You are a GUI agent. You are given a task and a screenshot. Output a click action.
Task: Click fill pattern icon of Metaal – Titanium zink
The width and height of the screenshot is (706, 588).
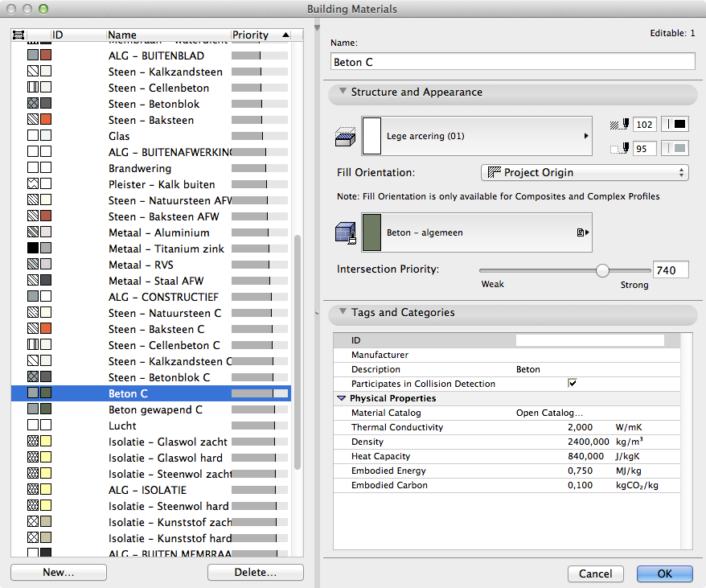[x=33, y=248]
